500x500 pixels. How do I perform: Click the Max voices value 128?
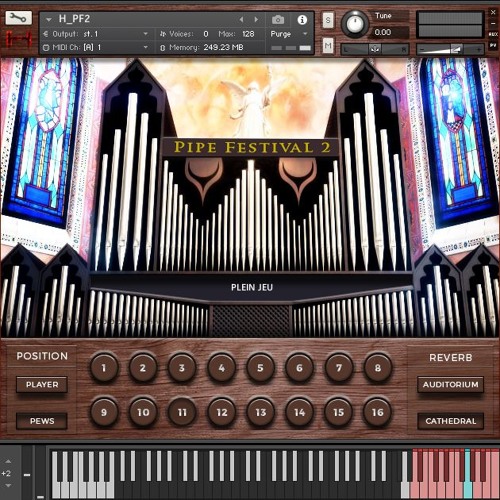pos(248,34)
